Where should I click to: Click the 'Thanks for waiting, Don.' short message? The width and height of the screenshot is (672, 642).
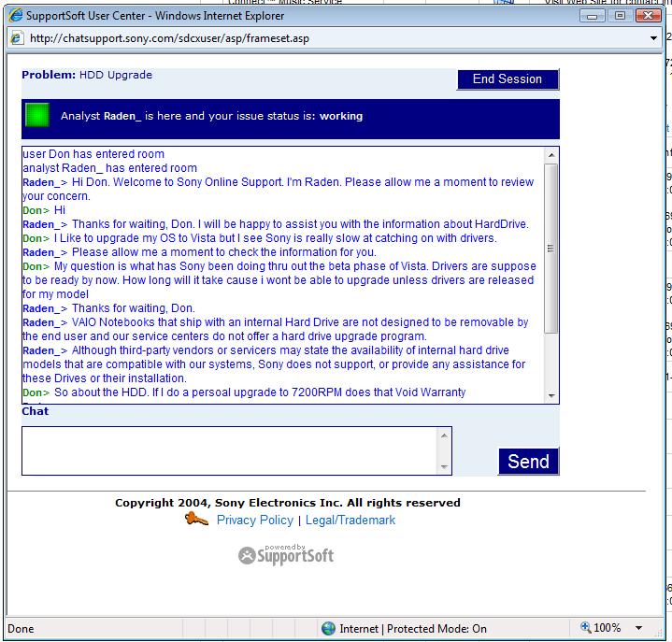108,308
